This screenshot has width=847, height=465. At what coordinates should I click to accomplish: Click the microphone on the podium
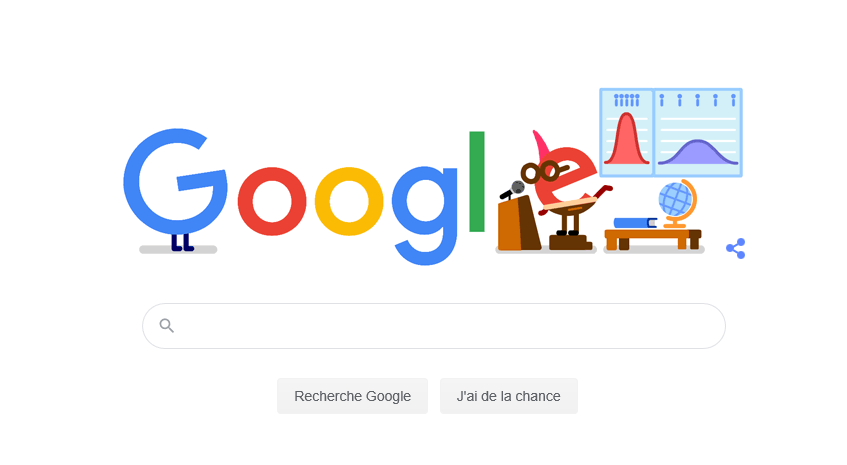click(x=513, y=190)
